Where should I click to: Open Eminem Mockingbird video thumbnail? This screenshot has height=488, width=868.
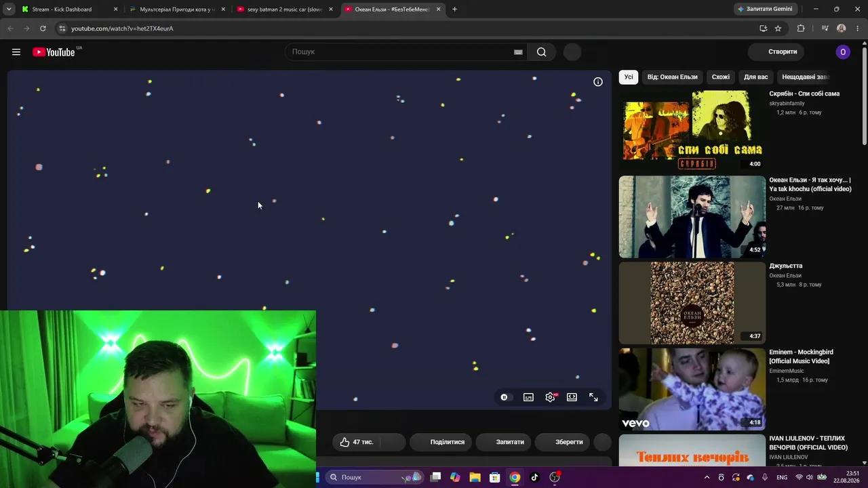pyautogui.click(x=692, y=389)
